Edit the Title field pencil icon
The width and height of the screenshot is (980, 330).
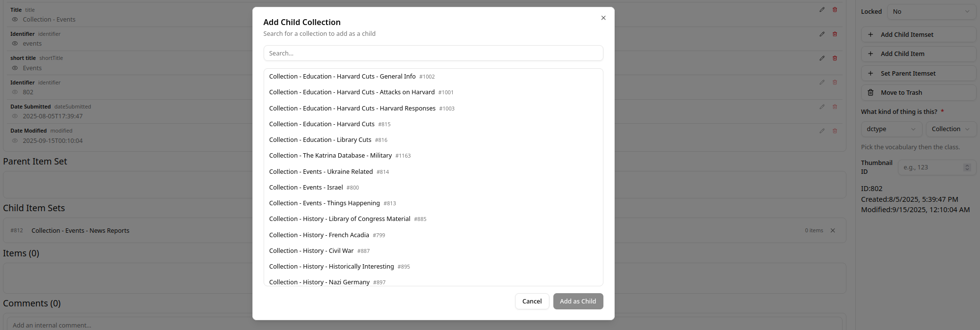tap(822, 10)
